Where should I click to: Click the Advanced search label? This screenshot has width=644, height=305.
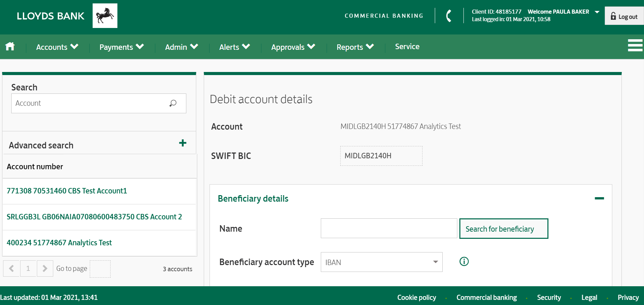point(41,145)
